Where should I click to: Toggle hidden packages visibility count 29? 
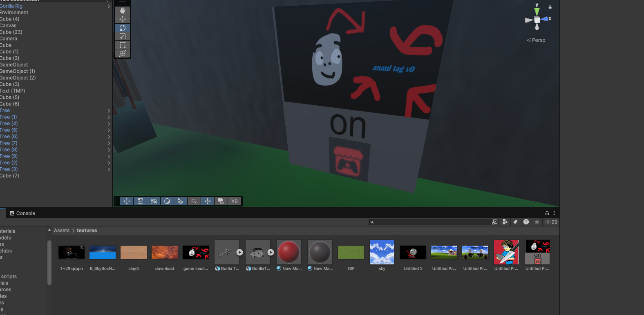551,222
